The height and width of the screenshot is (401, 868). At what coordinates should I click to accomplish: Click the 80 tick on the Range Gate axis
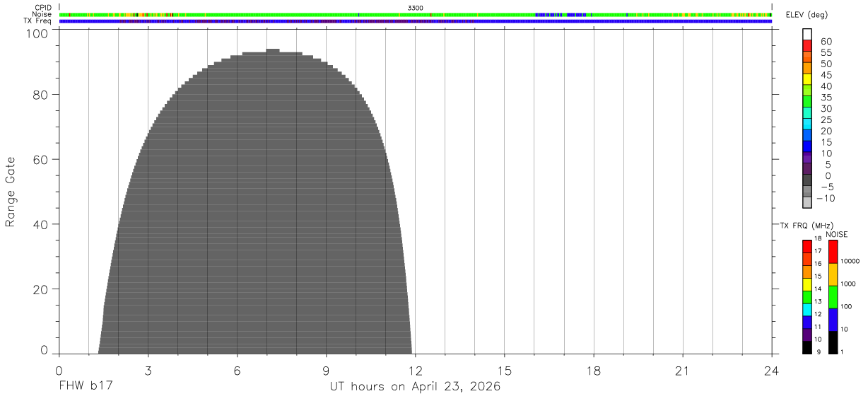point(40,95)
